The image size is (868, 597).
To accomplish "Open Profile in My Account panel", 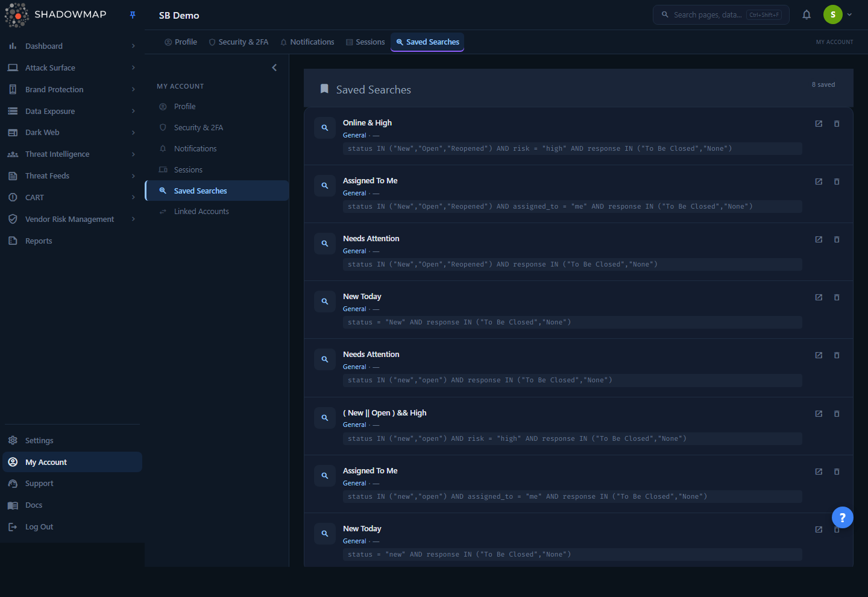I will tap(217, 106).
